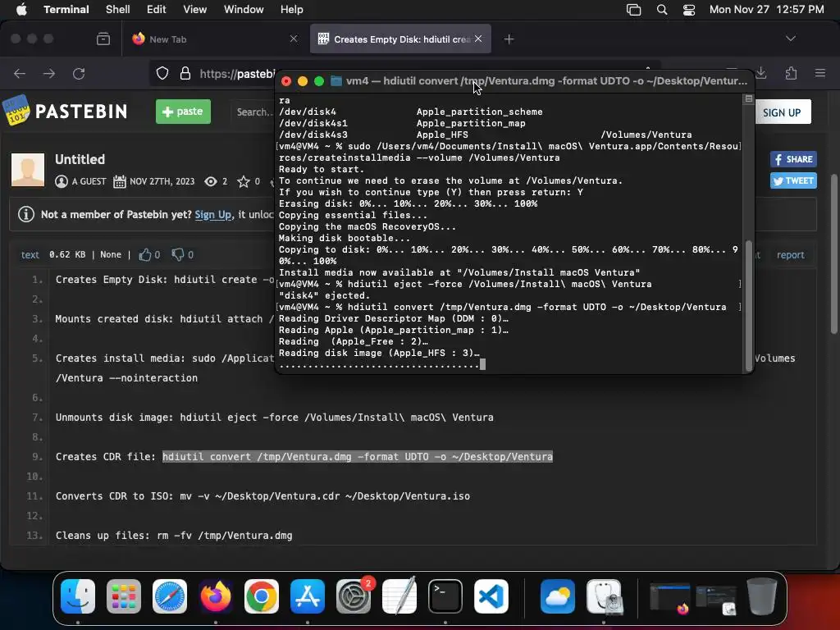Click the padlock site info icon

[185, 73]
